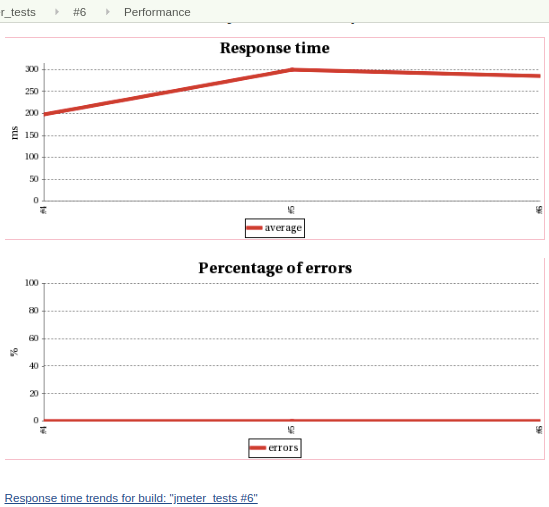Click the 40 label on errors axis
The height and width of the screenshot is (507, 549).
34,366
